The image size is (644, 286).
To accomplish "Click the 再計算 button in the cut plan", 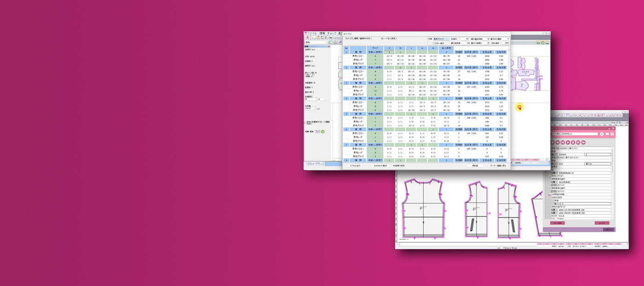I will [x=475, y=165].
